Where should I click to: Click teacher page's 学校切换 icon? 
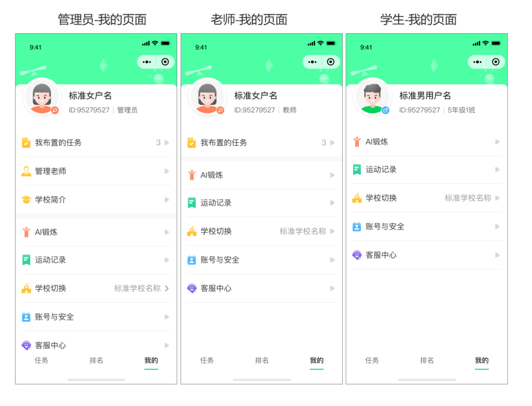pos(192,232)
